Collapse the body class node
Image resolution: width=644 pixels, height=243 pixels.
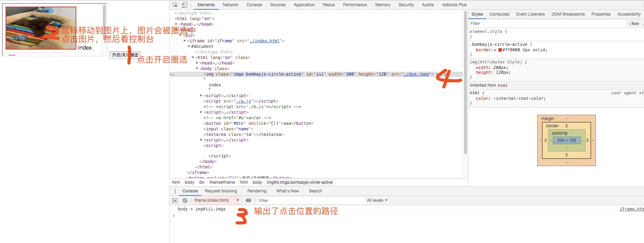(x=197, y=69)
